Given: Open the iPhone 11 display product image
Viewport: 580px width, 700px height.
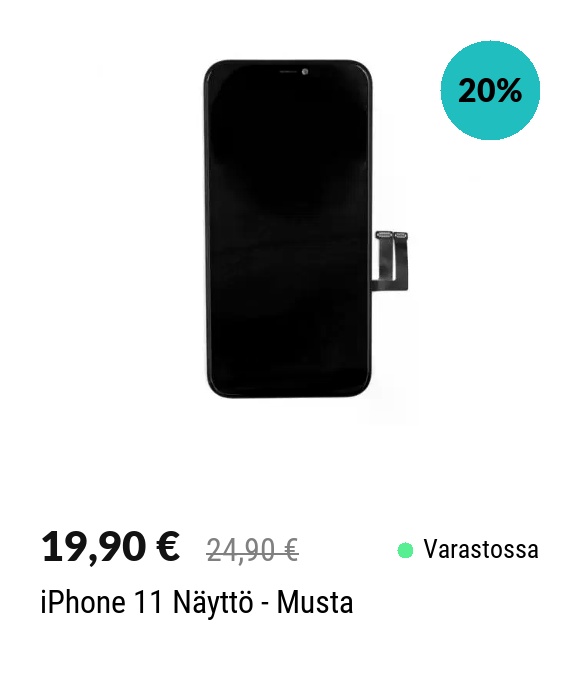Looking at the screenshot, I should click(x=306, y=229).
